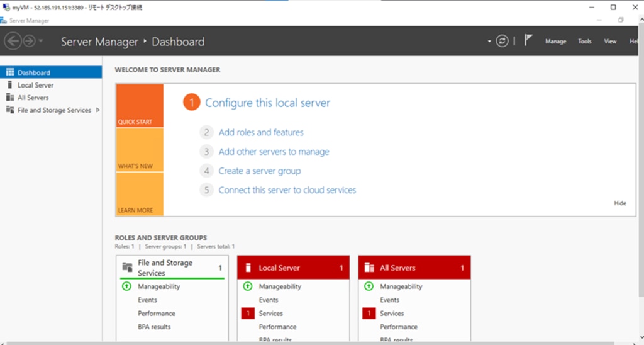
Task: Click the All Servers sidebar icon
Action: (x=10, y=98)
